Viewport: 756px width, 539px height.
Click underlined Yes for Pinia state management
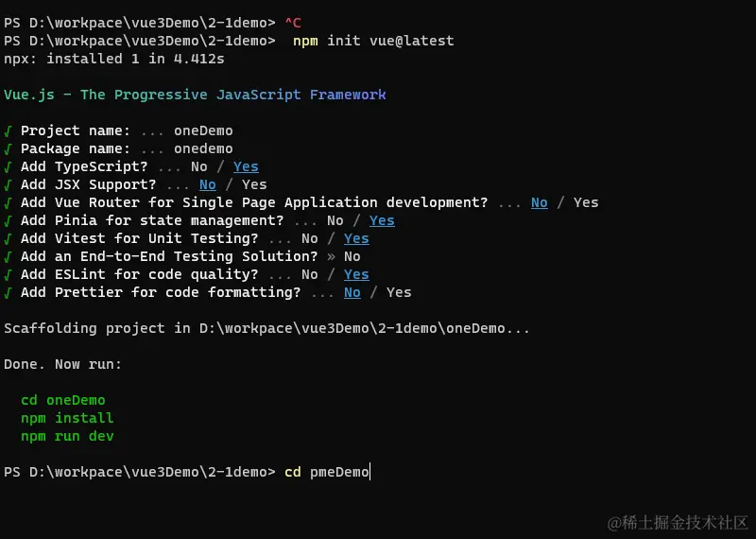tap(382, 220)
